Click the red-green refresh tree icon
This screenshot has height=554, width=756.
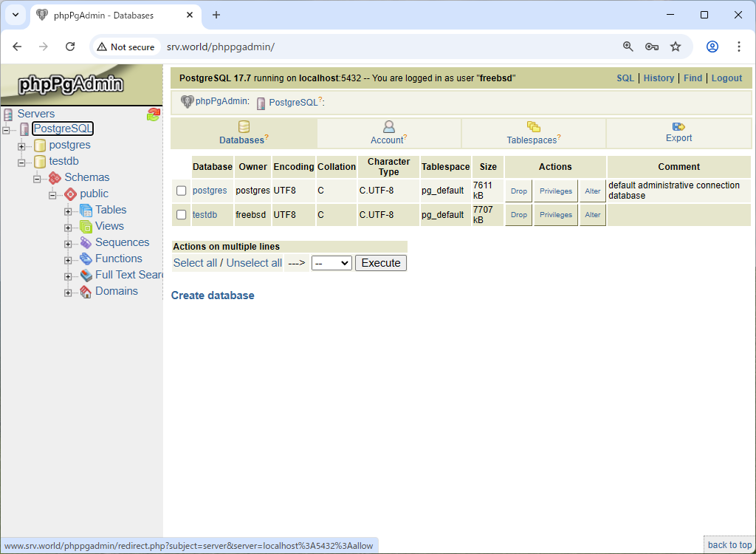pyautogui.click(x=154, y=114)
